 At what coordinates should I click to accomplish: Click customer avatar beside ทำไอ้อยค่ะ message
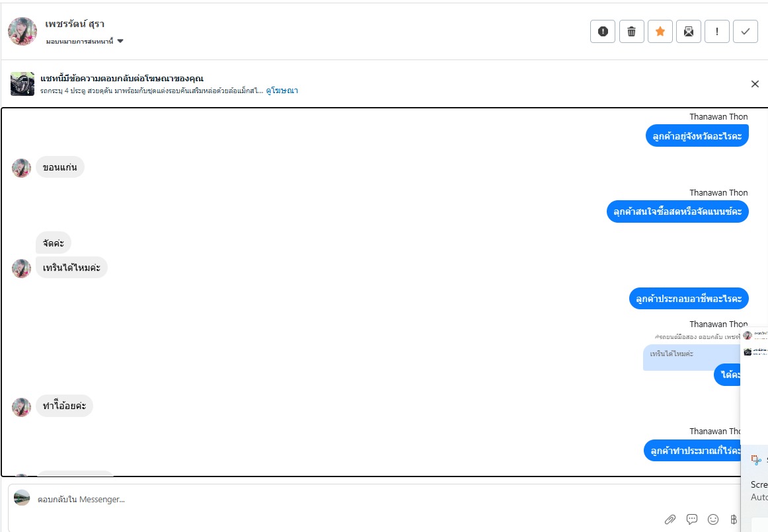pos(22,407)
